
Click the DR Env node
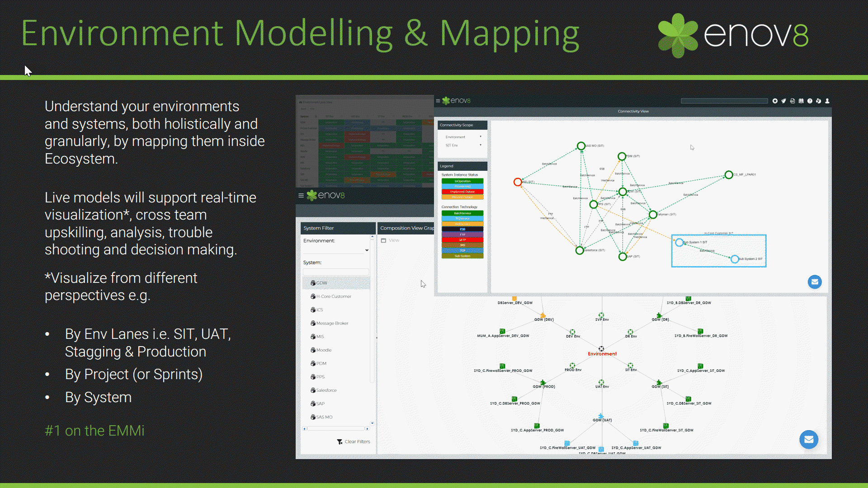tap(630, 332)
